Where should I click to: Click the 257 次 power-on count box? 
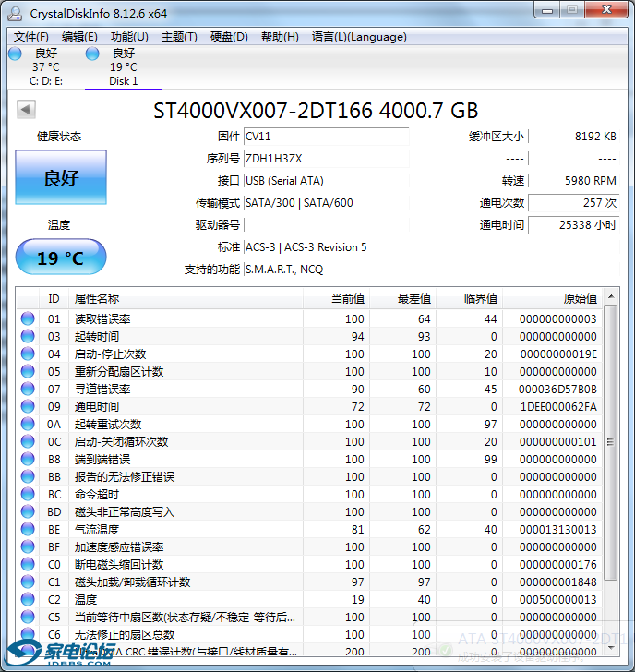574,203
